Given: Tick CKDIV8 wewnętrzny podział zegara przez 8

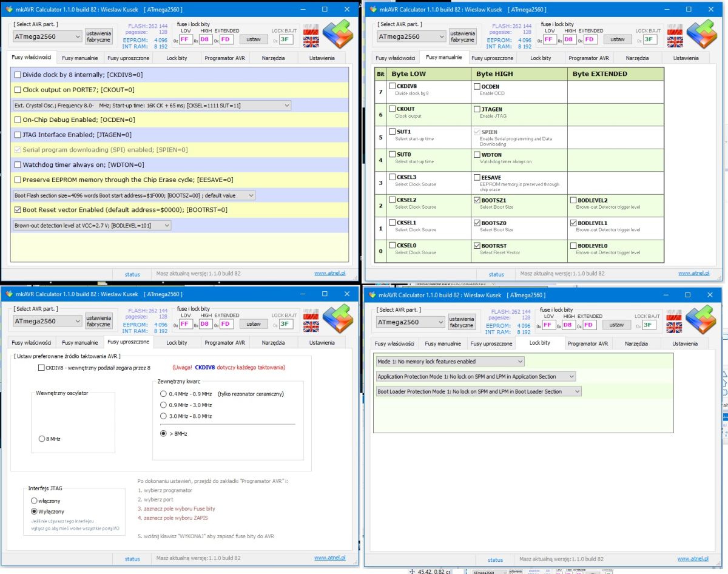Looking at the screenshot, I should [x=41, y=368].
